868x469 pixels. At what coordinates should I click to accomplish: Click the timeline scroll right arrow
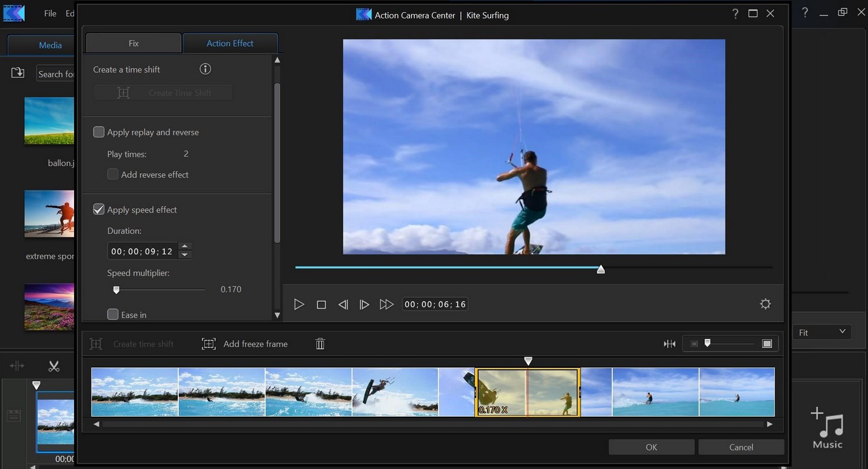(x=770, y=424)
